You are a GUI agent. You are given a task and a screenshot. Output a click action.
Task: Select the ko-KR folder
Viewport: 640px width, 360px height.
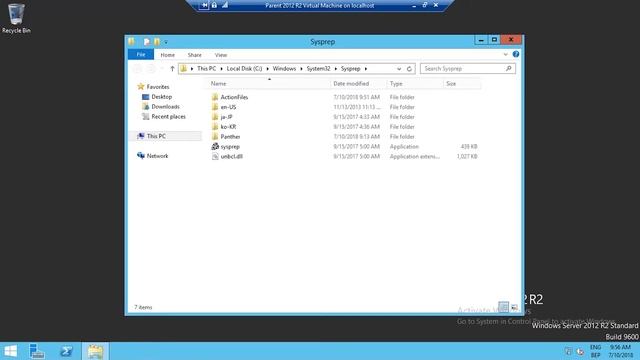click(228, 127)
